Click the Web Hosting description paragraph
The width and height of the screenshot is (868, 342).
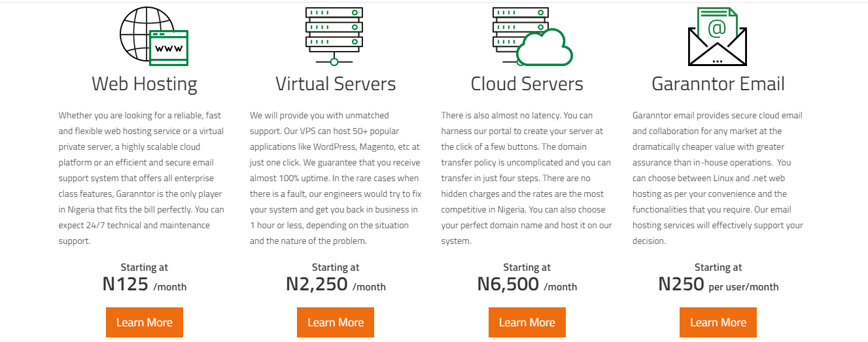pyautogui.click(x=142, y=178)
